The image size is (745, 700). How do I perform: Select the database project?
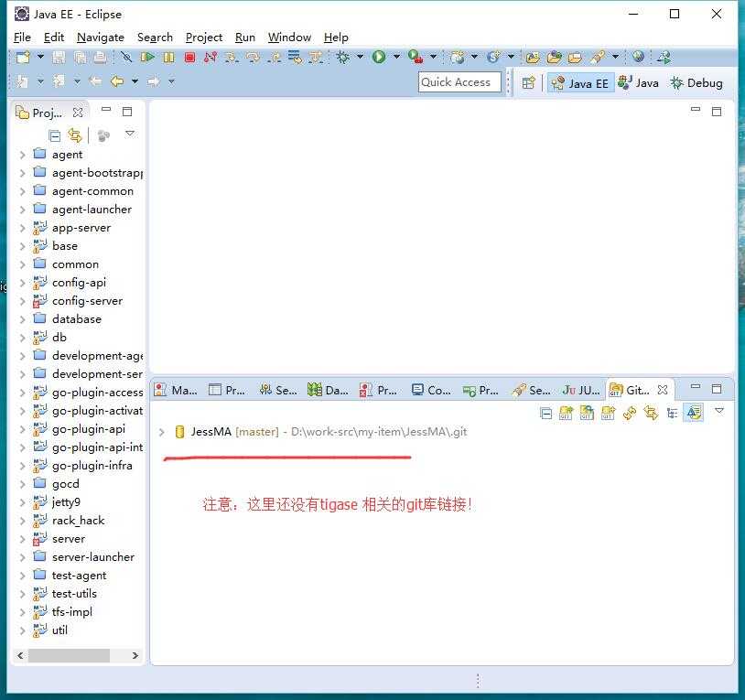pos(77,319)
